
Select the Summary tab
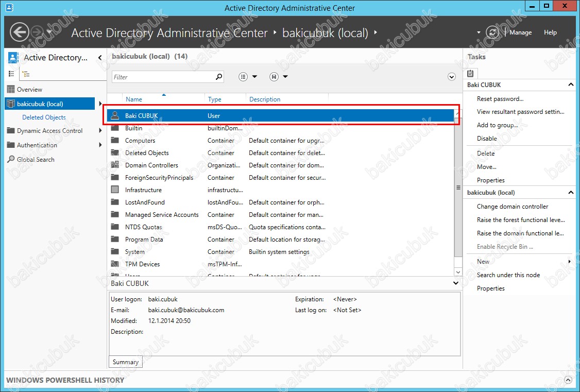[125, 362]
